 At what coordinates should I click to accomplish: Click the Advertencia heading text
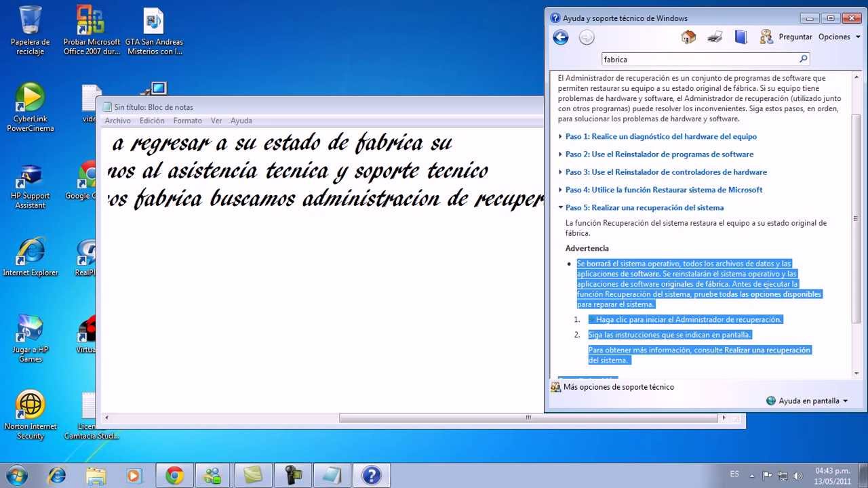pyautogui.click(x=587, y=248)
